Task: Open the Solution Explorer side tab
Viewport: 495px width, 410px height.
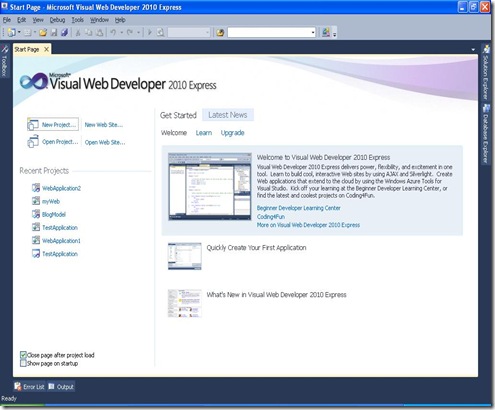Action: (x=486, y=72)
